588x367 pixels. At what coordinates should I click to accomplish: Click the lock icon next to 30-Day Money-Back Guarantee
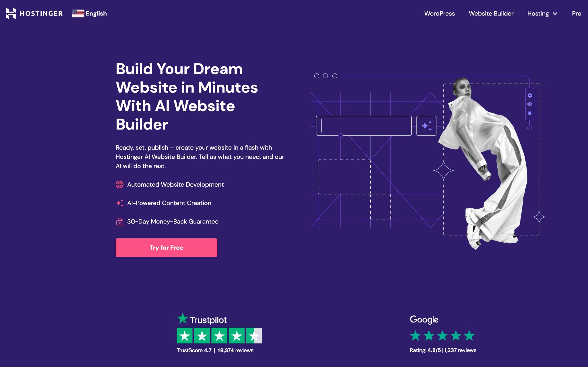click(x=120, y=222)
